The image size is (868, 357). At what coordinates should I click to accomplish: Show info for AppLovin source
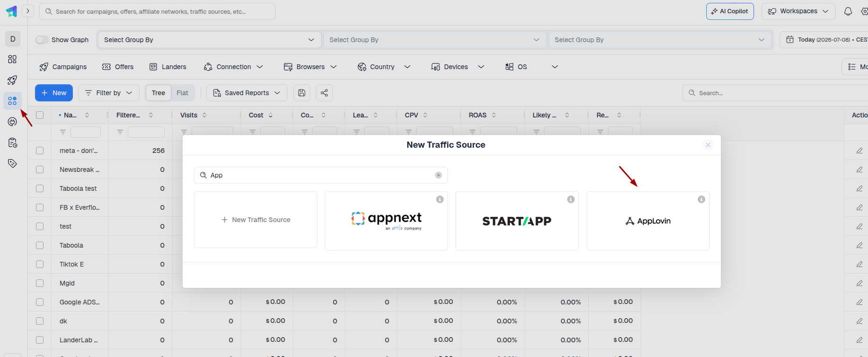[701, 199]
